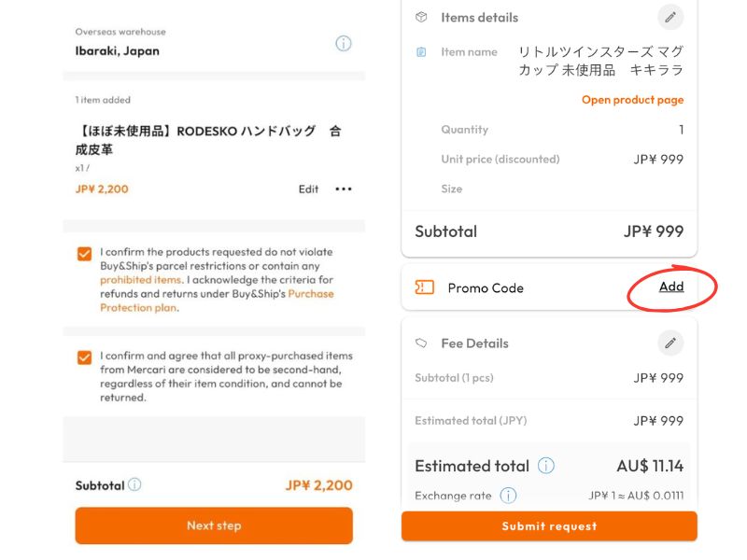Screen dimensions: 747x560
Task: Toggle parcel restrictions confirmation checkbox
Action: (x=85, y=253)
